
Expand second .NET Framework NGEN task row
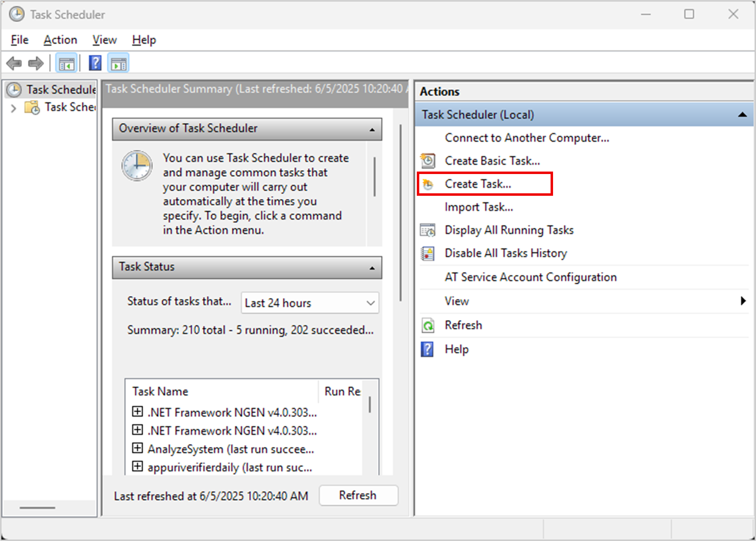(137, 429)
